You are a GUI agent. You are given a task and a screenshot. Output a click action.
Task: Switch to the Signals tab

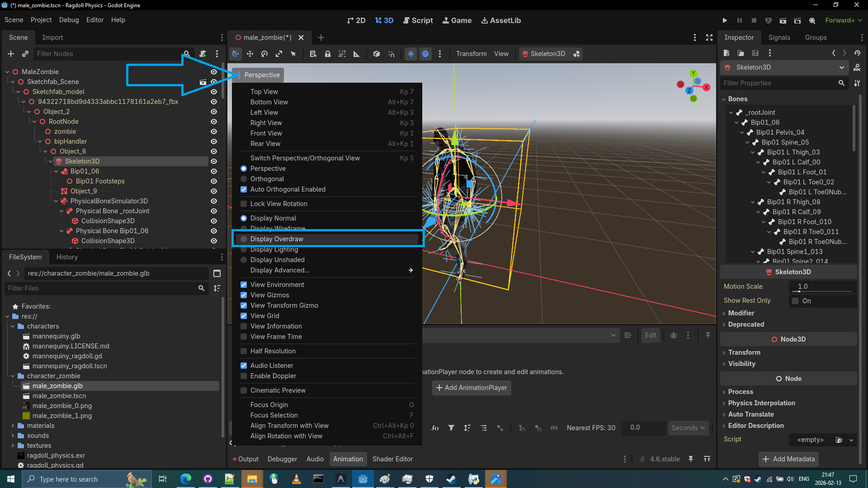click(779, 38)
